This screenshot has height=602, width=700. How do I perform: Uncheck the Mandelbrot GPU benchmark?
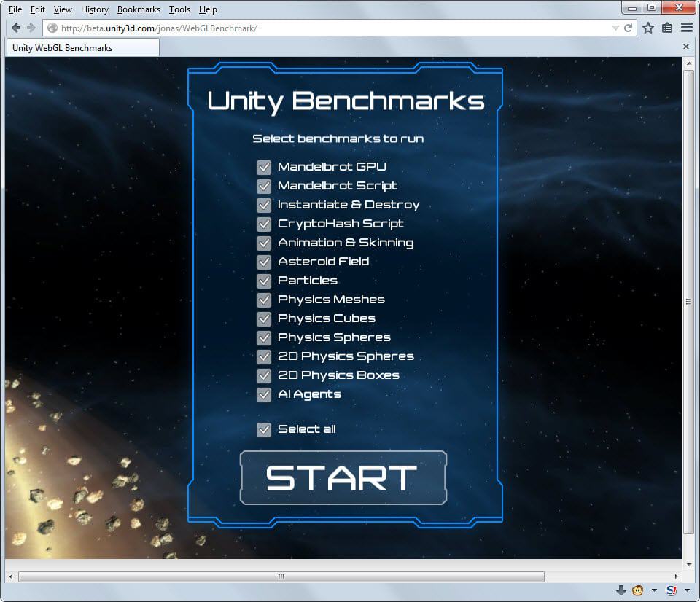tap(264, 168)
